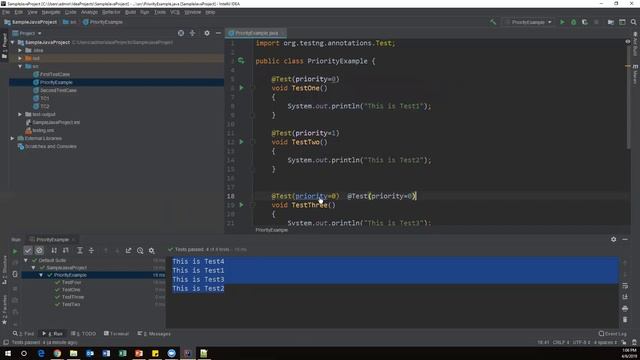This screenshot has width=640, height=360.
Task: Start the debug session with the bug icon
Action: pyautogui.click(x=573, y=22)
